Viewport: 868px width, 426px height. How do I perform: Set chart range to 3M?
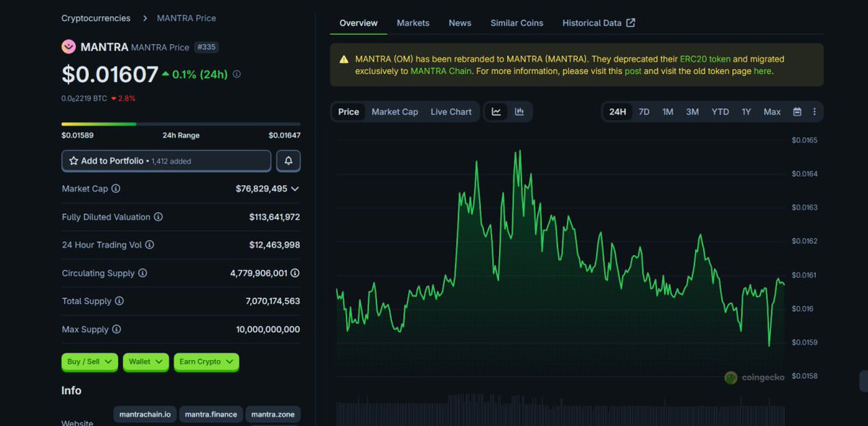[692, 111]
